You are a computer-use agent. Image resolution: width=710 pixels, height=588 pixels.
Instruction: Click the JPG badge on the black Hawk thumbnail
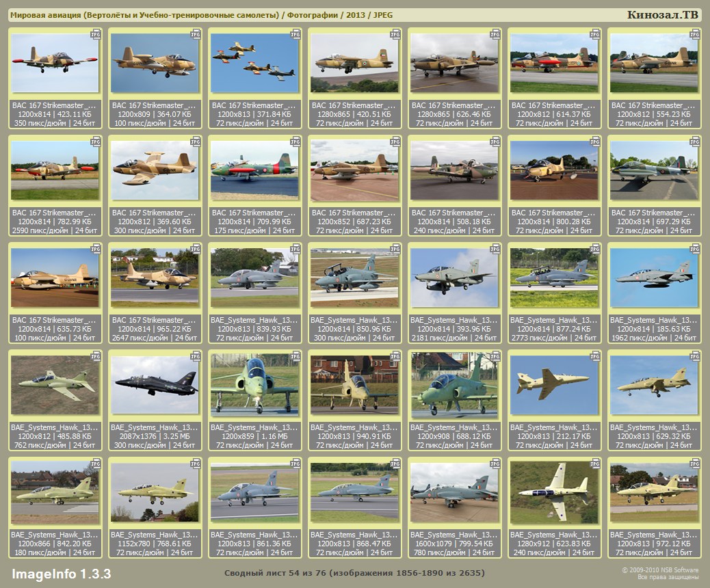tap(196, 356)
